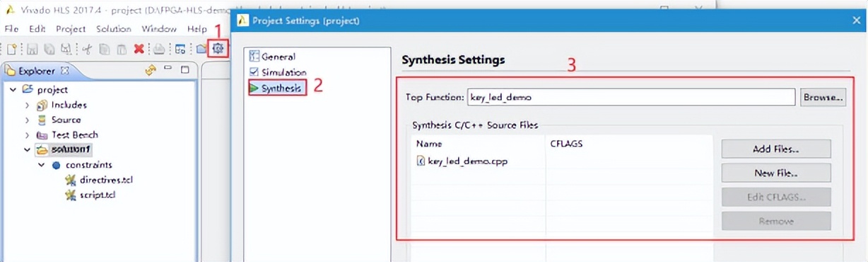Viewport: 868px width, 262px height.
Task: Click the Test Bench node icon
Action: click(42, 135)
